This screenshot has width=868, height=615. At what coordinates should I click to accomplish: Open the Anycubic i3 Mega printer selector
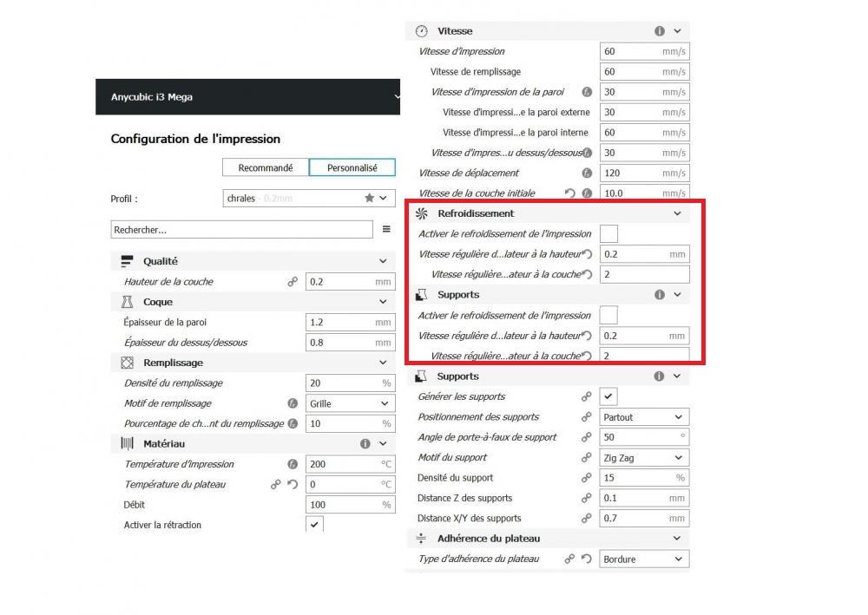tap(248, 97)
